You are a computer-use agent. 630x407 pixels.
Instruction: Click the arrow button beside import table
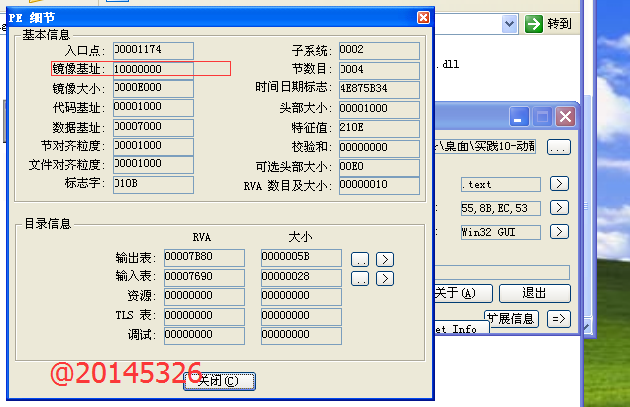coord(384,278)
